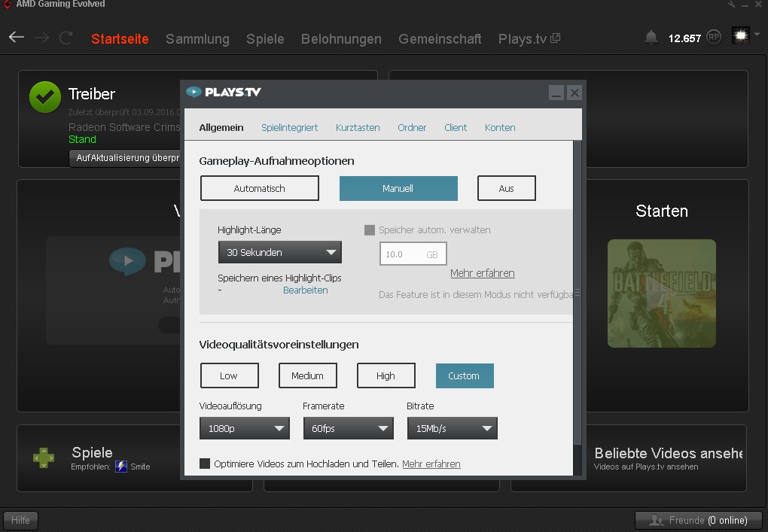Click Videos auf Plays.tv ansehen text

[x=646, y=467]
